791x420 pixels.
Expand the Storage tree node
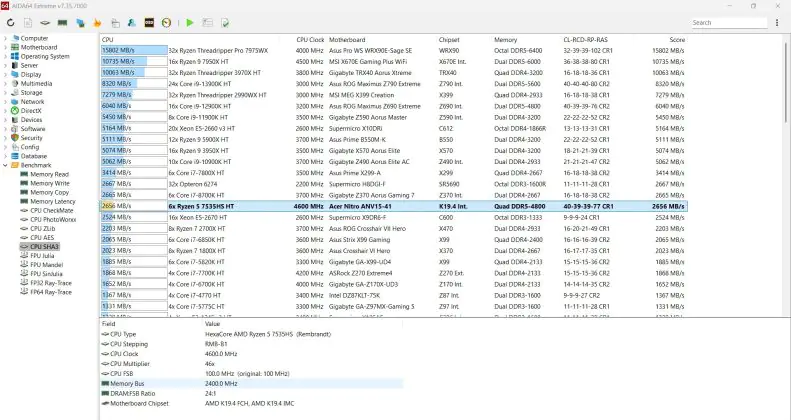tap(5, 93)
